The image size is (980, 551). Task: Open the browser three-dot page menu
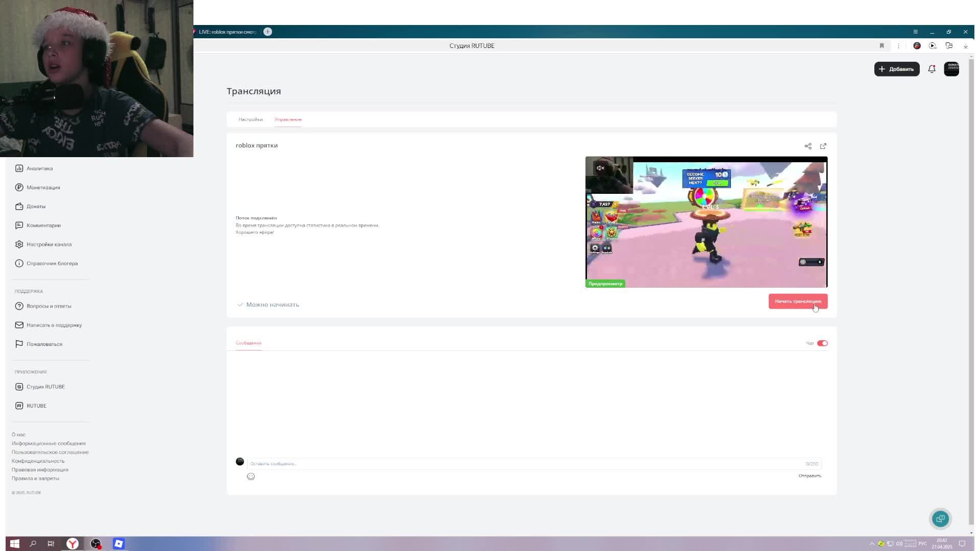899,46
